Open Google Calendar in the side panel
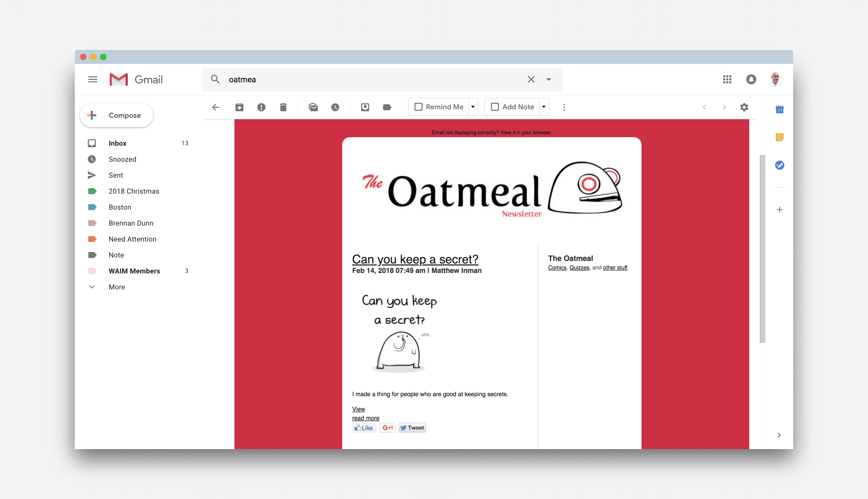 pos(779,109)
